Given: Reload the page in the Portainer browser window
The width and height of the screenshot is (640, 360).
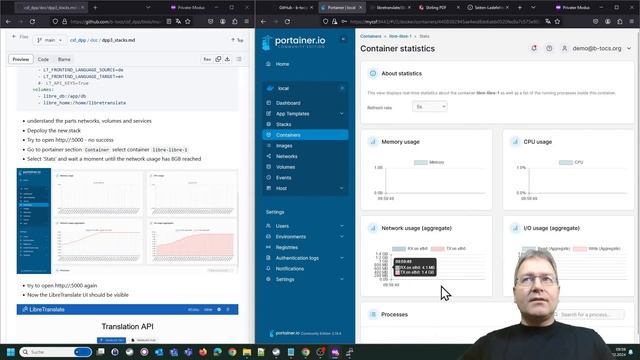Looking at the screenshot, I should (x=287, y=21).
